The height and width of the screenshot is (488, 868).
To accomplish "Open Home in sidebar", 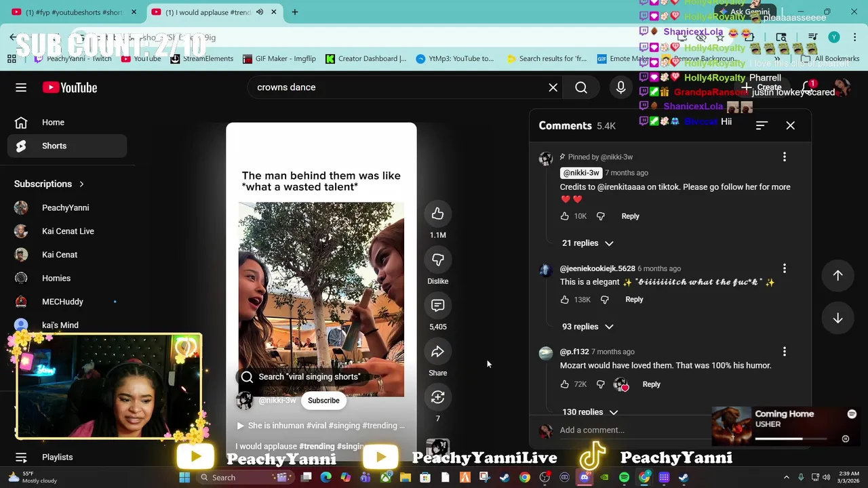I will coord(67,123).
